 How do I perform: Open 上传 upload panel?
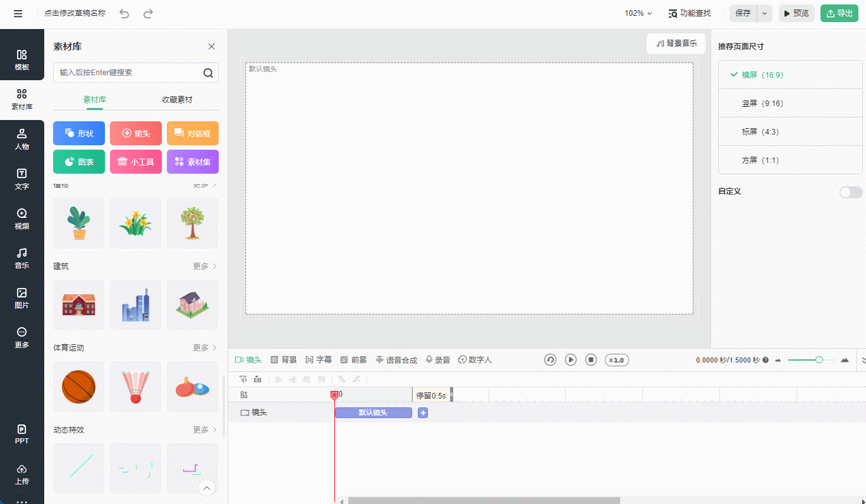point(22,474)
